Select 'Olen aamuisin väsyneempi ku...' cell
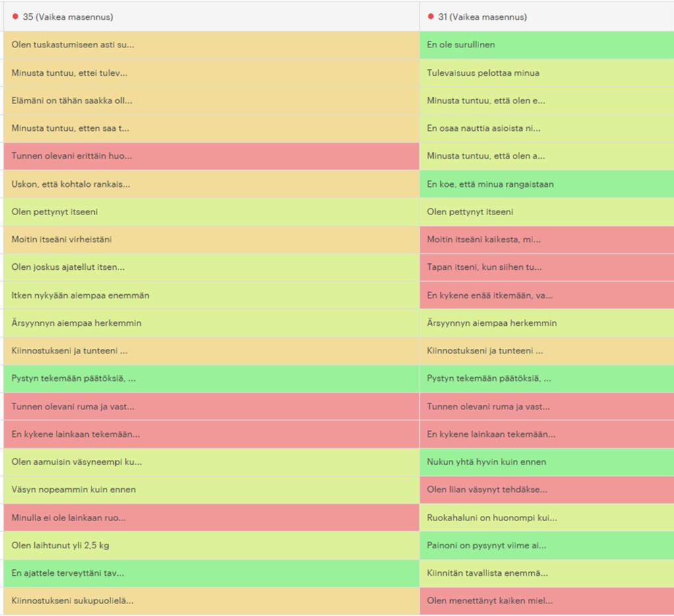 [x=211, y=462]
